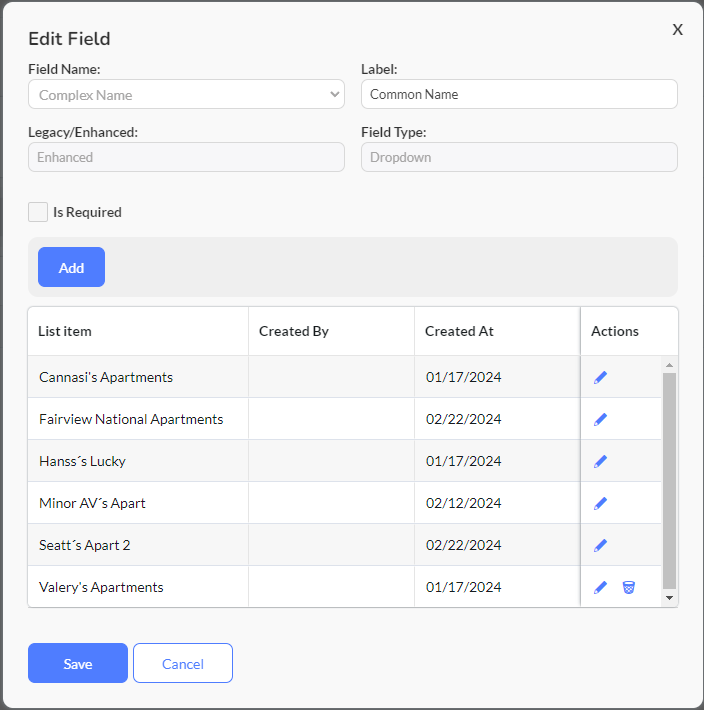Edit the Seatt´s Apart 2 item

click(x=600, y=545)
